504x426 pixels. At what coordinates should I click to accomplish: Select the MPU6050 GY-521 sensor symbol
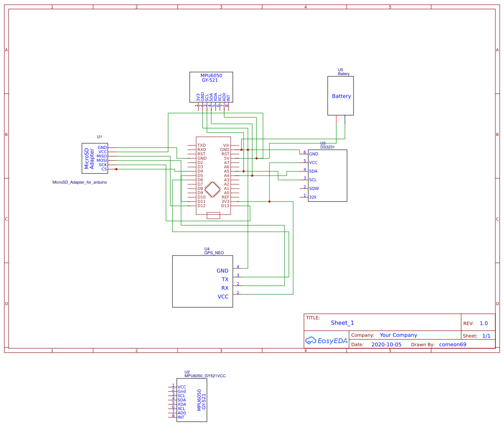211,86
